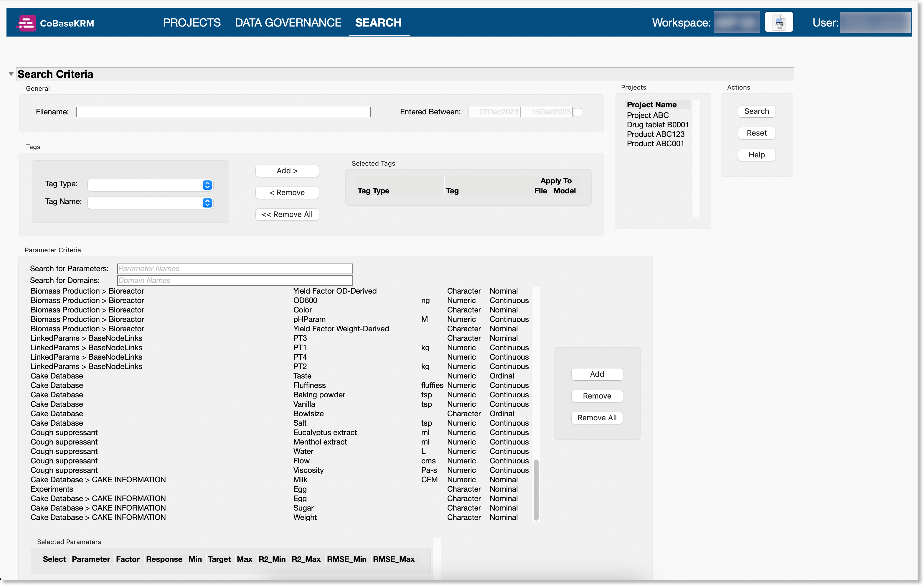Select the Taste parameter row

(x=280, y=376)
